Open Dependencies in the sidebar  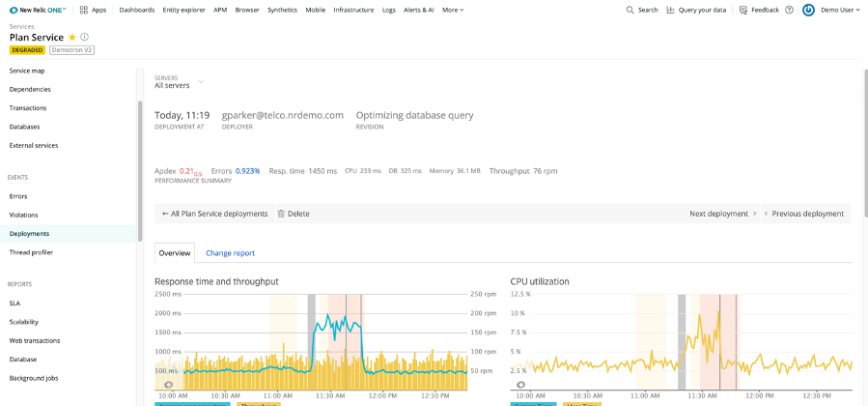(30, 89)
